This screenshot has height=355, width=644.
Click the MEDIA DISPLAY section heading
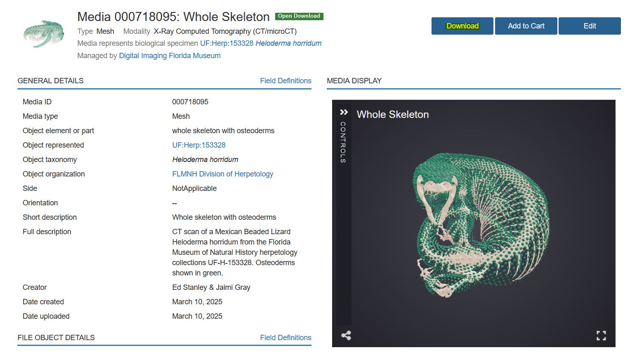[x=354, y=81]
